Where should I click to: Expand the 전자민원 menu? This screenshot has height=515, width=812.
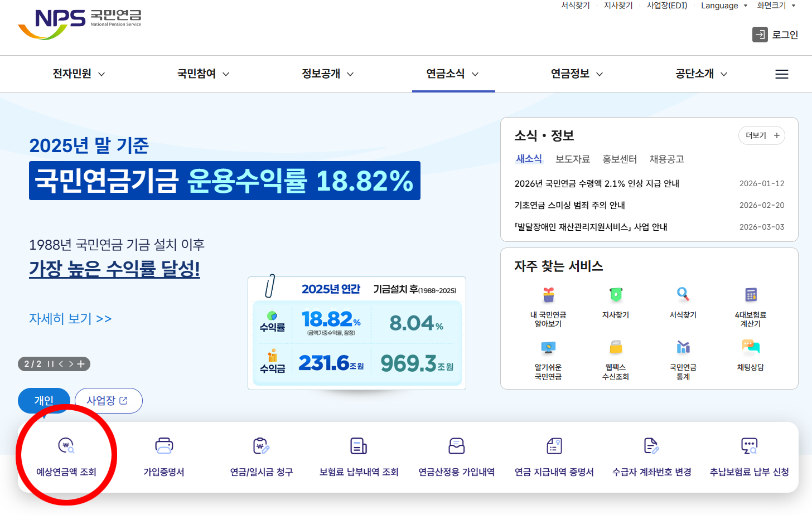click(79, 74)
